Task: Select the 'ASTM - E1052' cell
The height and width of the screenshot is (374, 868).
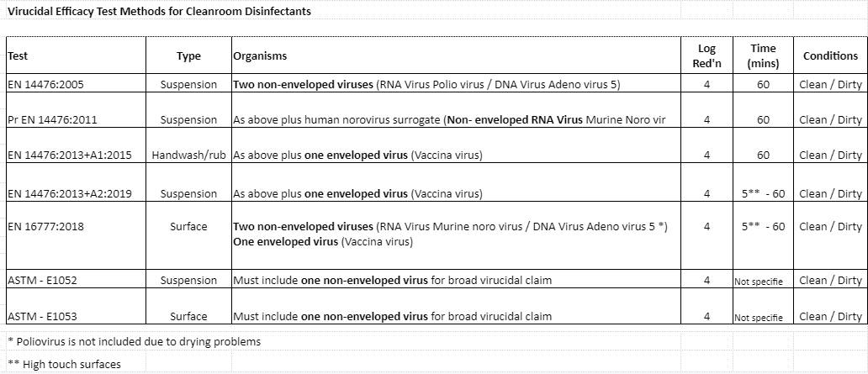Action: pyautogui.click(x=43, y=281)
